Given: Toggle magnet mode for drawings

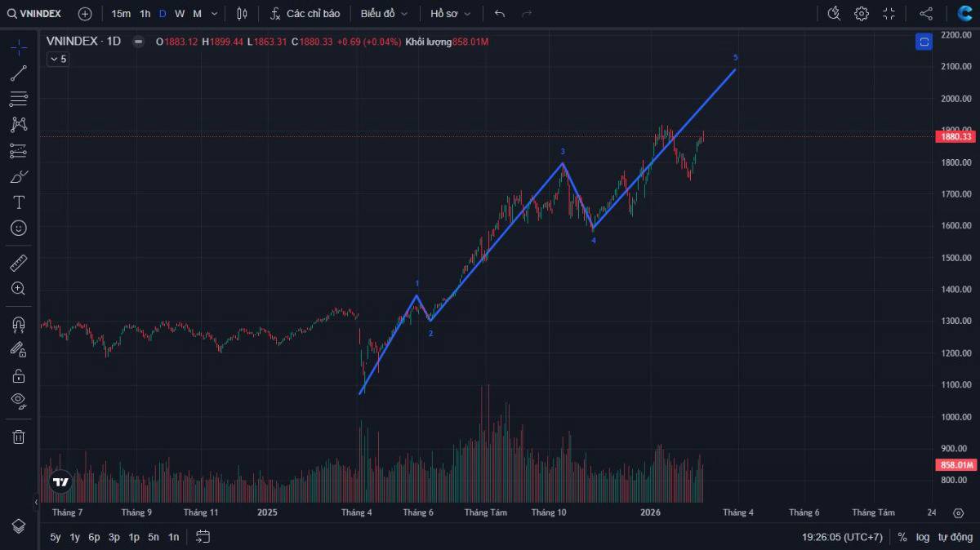Looking at the screenshot, I should click(18, 324).
